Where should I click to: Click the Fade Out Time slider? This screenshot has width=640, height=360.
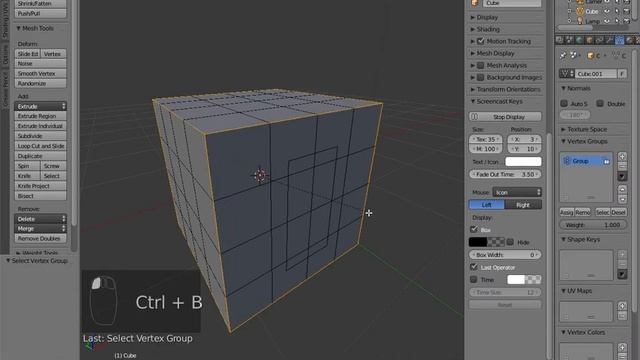coord(505,174)
